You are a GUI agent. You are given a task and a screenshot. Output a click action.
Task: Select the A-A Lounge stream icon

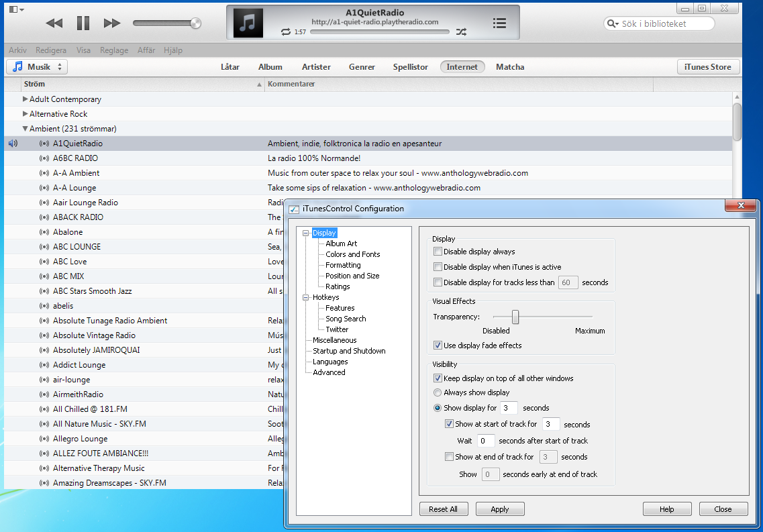click(x=44, y=188)
